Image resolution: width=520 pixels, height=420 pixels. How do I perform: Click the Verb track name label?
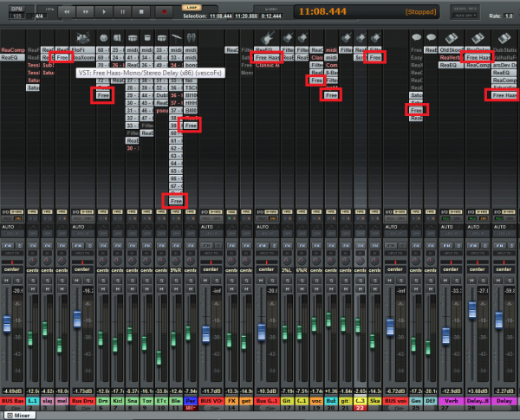[x=451, y=402]
